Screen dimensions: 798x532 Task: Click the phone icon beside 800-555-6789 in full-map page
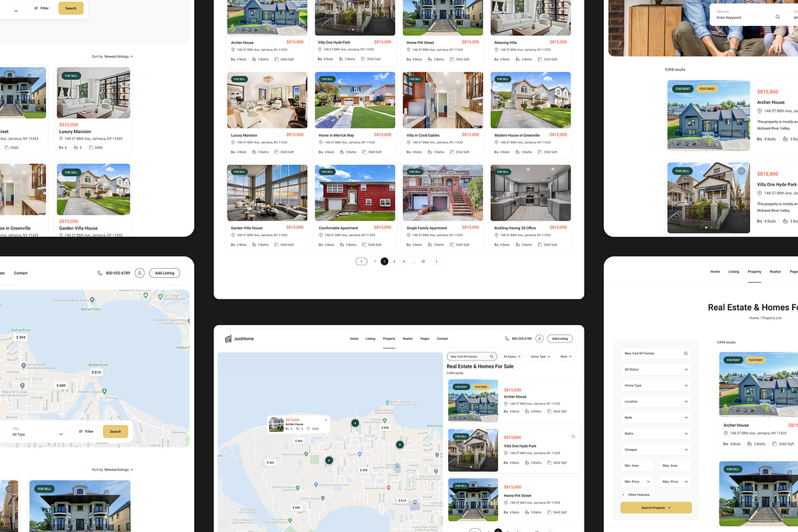[x=100, y=273]
